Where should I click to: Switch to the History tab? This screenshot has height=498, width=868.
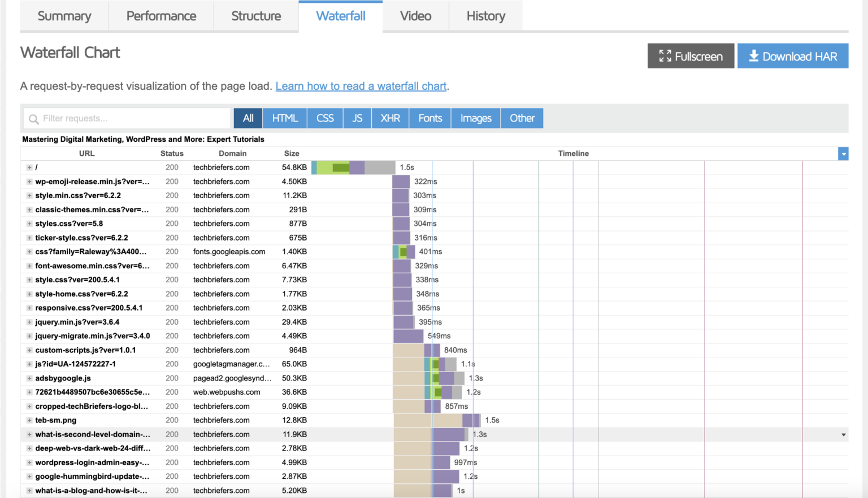486,16
